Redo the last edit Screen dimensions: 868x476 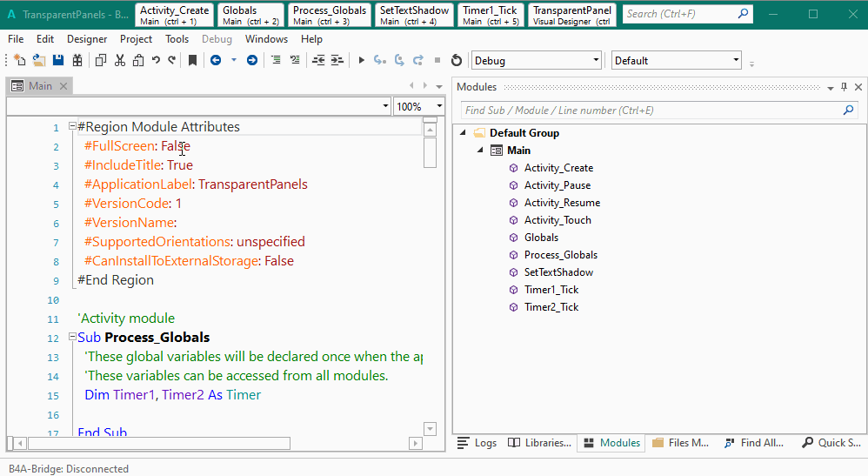(x=172, y=60)
